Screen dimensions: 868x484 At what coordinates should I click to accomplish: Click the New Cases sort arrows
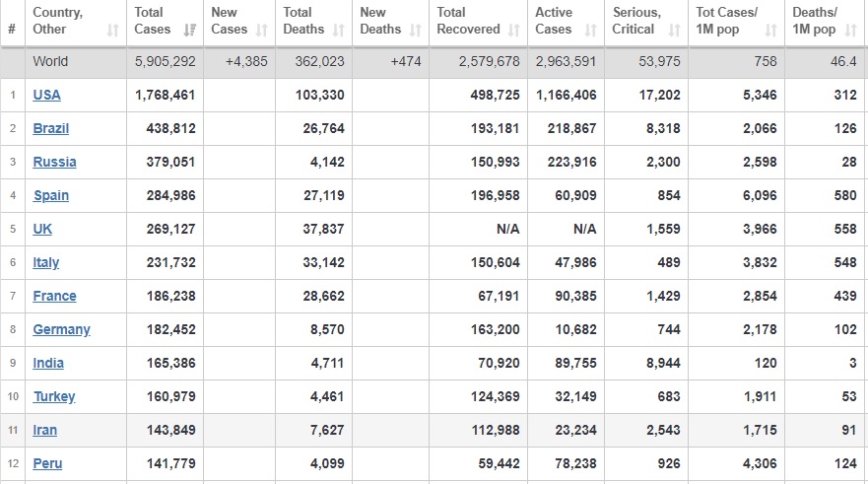(x=261, y=30)
